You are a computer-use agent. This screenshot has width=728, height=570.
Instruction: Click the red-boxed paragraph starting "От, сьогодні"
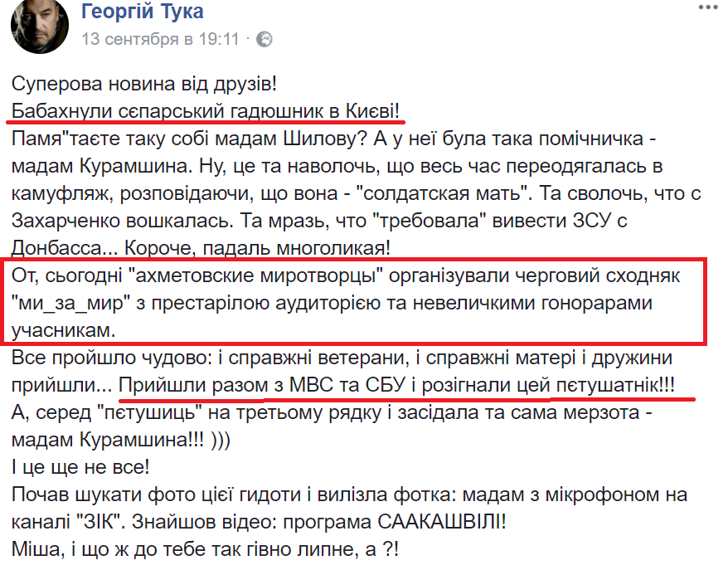coord(354,302)
